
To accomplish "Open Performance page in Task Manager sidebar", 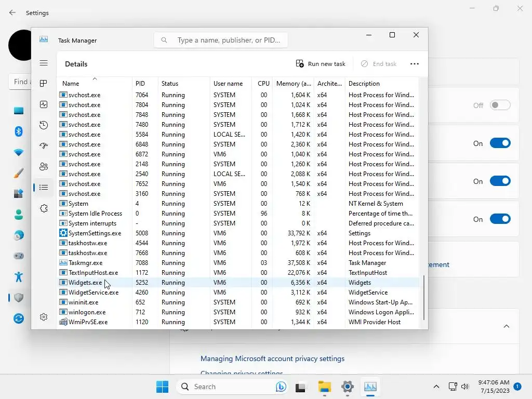I will pos(44,104).
